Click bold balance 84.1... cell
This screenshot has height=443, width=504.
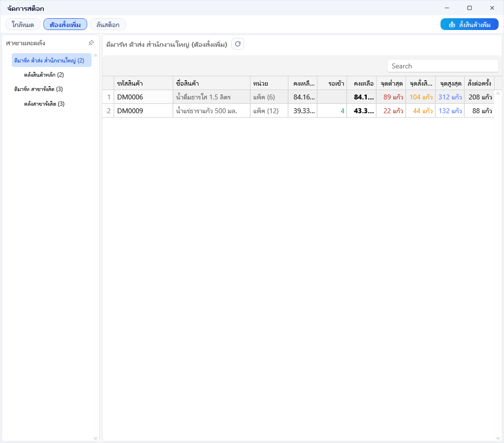(362, 97)
